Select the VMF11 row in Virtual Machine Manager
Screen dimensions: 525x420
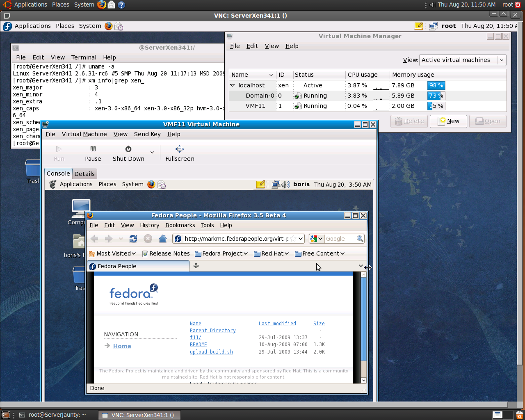click(367, 106)
